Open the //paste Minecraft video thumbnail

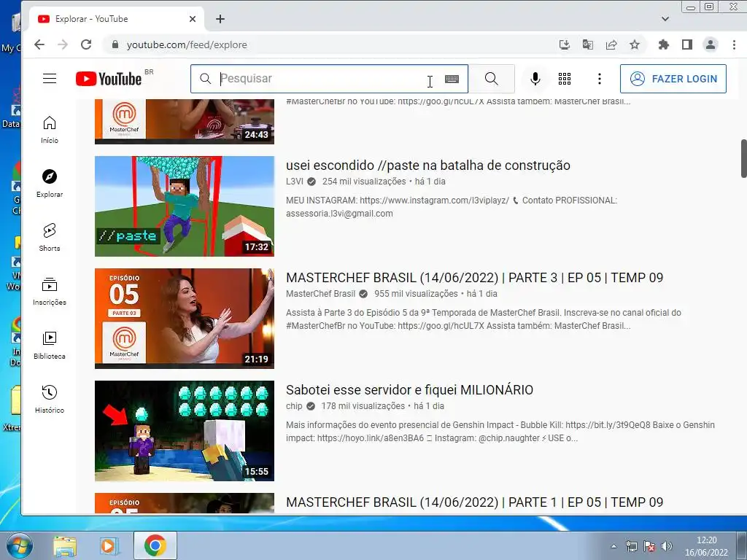click(185, 206)
